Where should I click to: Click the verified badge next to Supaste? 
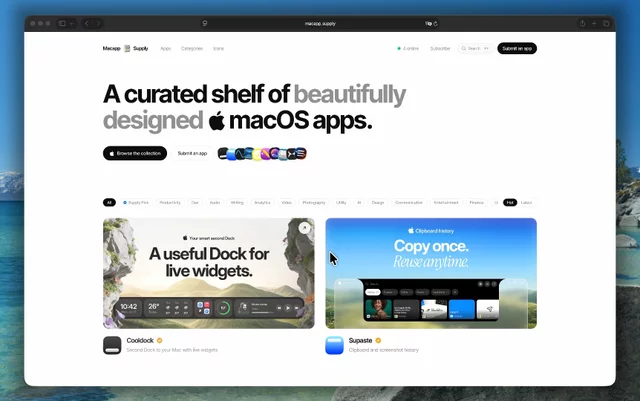click(378, 341)
